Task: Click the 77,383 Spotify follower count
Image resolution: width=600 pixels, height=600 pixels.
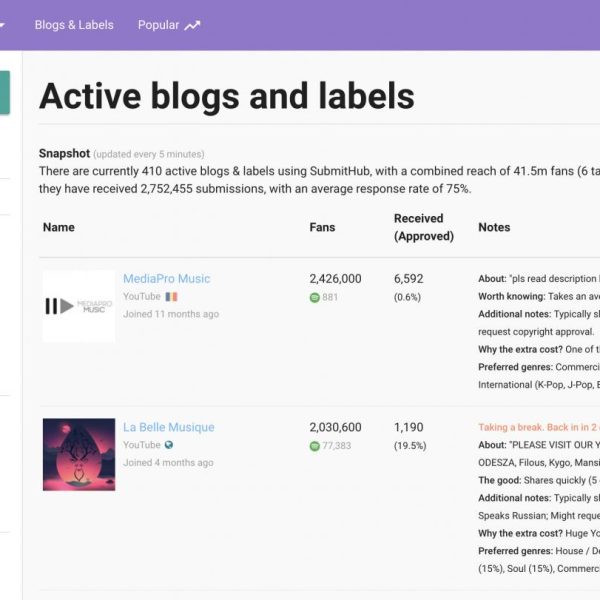Action: (x=336, y=446)
